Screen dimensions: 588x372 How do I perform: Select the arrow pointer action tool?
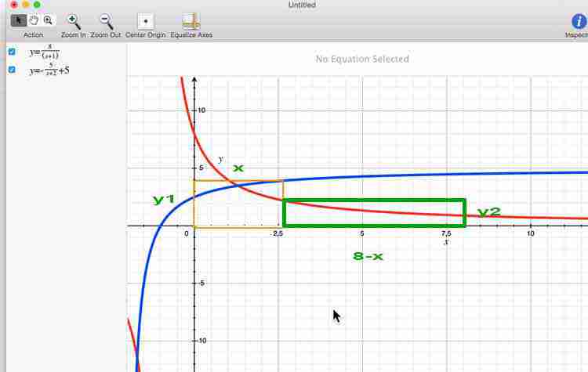[18, 20]
